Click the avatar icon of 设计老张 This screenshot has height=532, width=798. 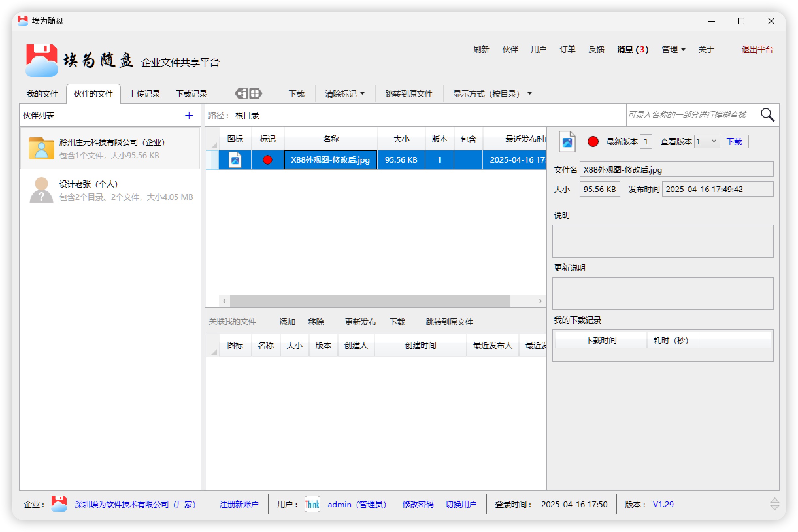coord(42,190)
